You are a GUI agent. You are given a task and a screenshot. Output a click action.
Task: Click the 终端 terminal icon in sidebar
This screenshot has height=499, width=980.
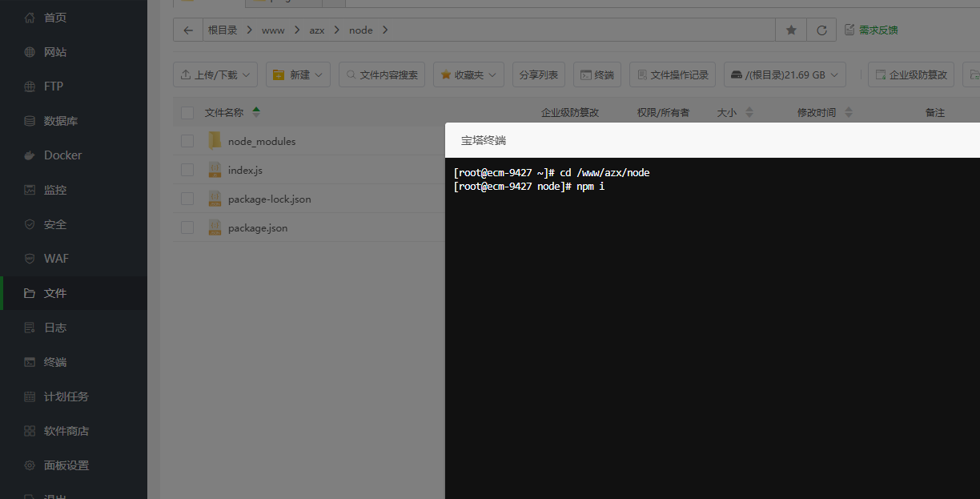point(30,362)
